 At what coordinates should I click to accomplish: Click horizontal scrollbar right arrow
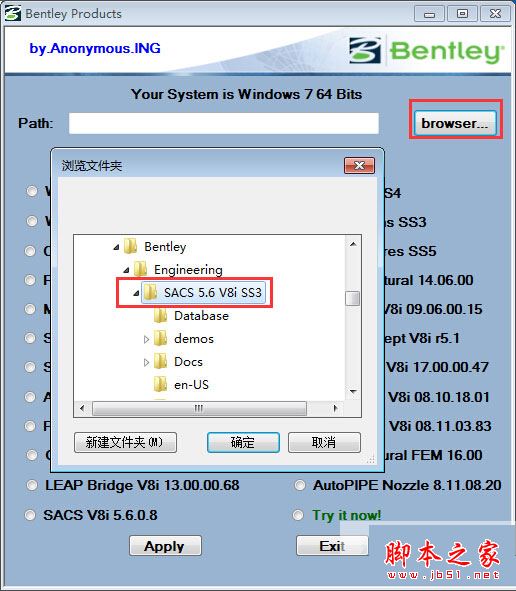click(335, 408)
